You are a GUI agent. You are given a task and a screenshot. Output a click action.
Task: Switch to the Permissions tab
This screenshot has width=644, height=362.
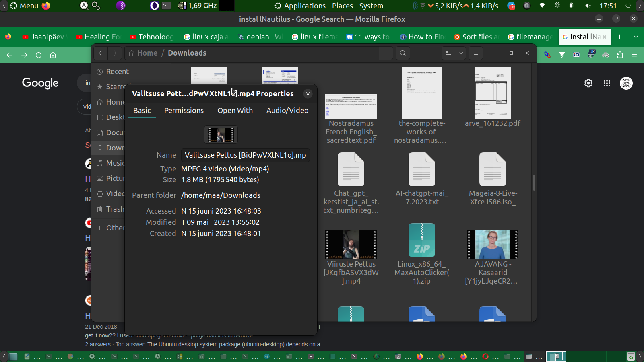pos(184,111)
